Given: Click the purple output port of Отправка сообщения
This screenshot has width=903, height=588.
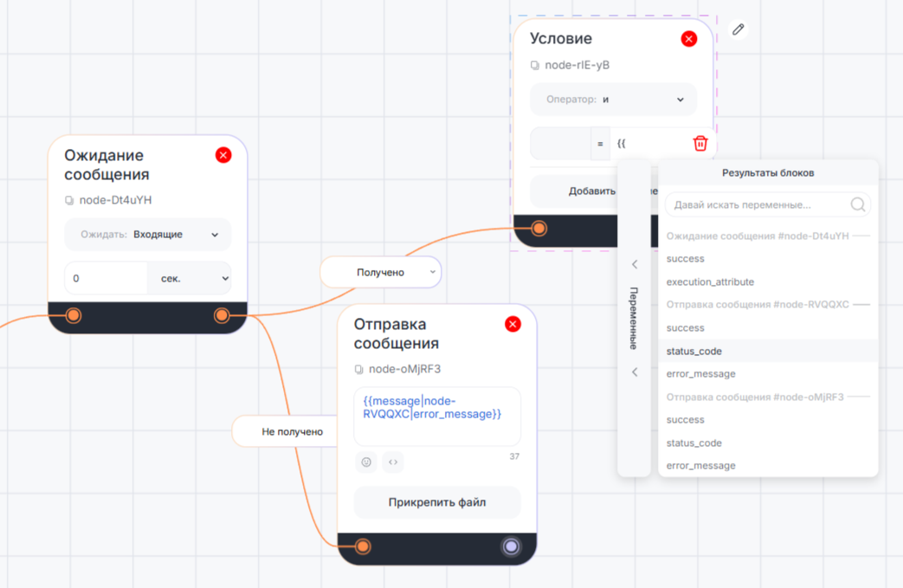Looking at the screenshot, I should coord(511,546).
